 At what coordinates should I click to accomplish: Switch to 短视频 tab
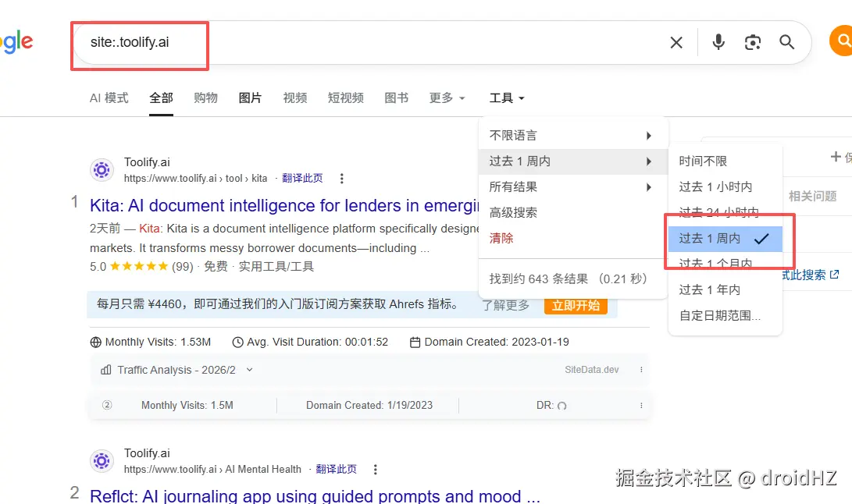(346, 98)
